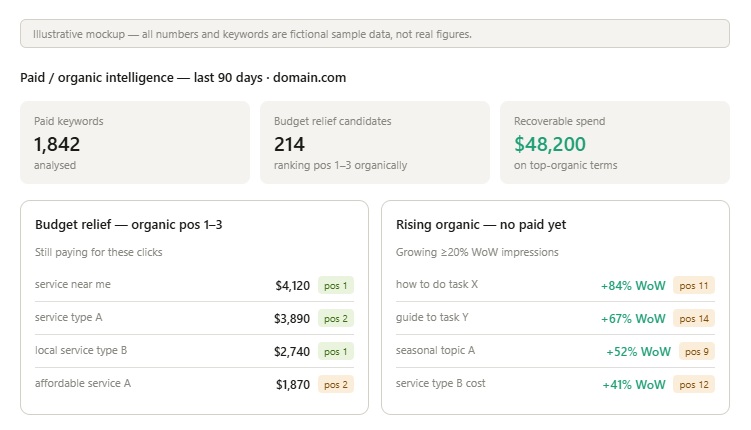This screenshot has height=430, width=751.
Task: Click the 'Recoverable spend' card label
Action: [559, 121]
